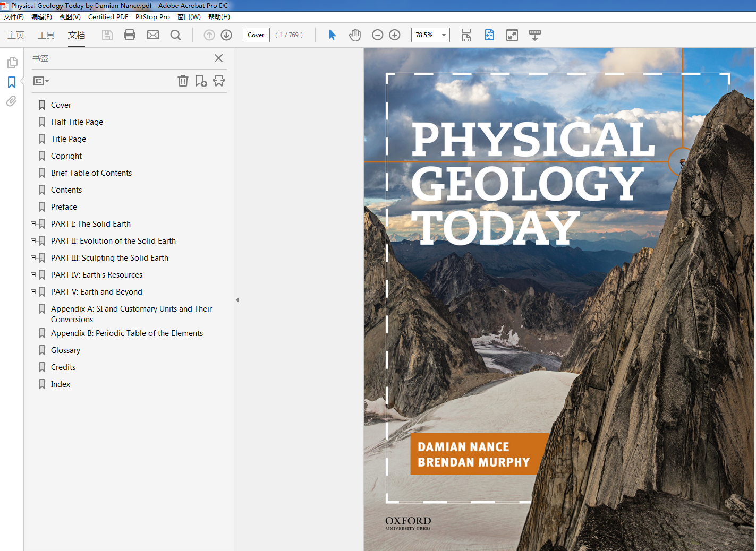This screenshot has height=551, width=756.
Task: Open the 帮助(H) menu
Action: pos(219,17)
